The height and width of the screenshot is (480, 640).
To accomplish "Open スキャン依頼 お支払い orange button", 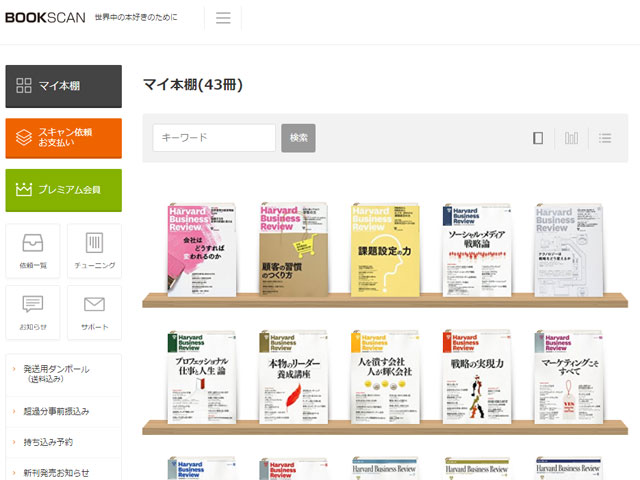I will point(63,138).
